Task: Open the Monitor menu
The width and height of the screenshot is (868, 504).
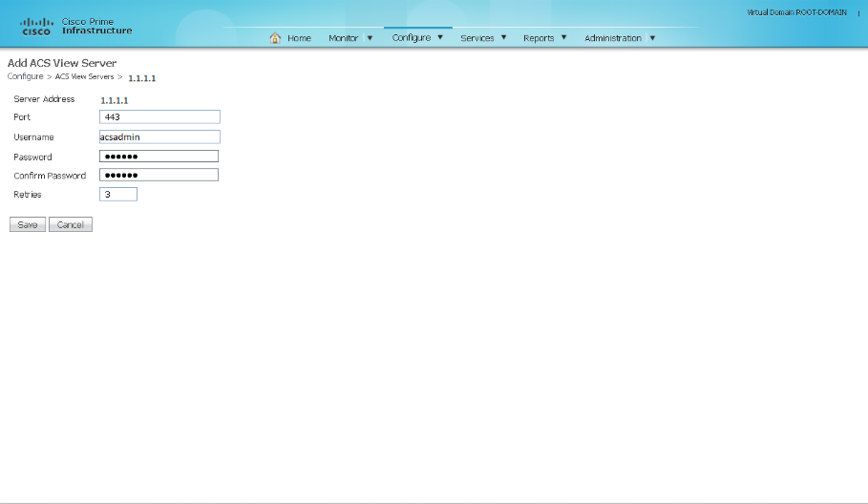Action: click(343, 38)
